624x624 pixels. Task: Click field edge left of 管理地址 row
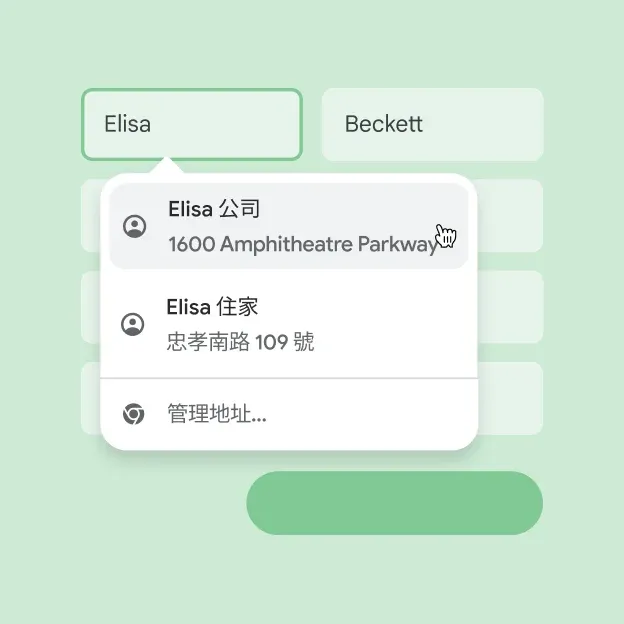pyautogui.click(x=90, y=398)
